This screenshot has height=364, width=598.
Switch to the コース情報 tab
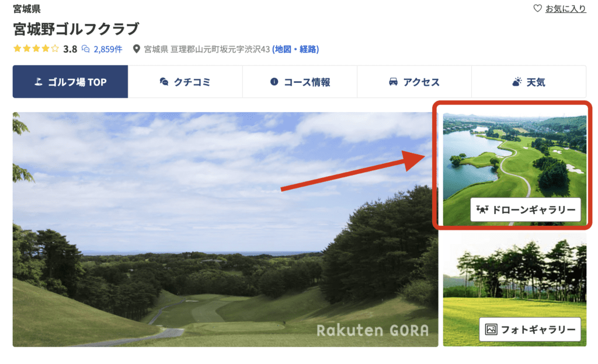click(300, 82)
